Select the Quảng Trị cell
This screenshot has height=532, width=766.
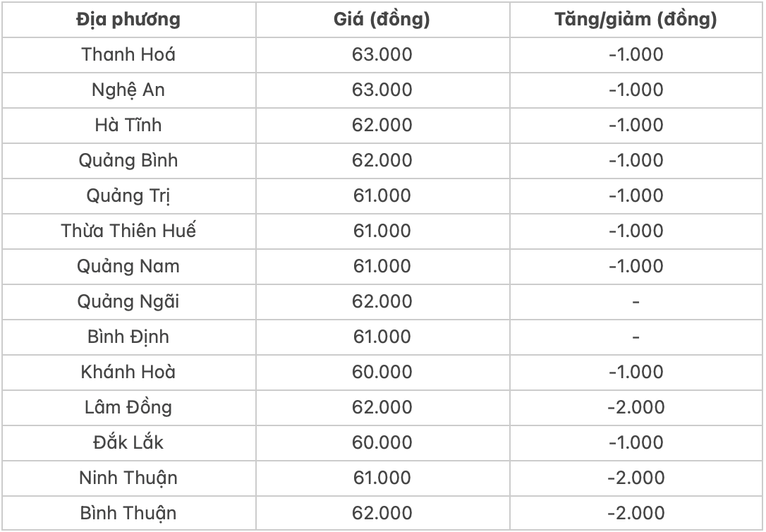[128, 195]
